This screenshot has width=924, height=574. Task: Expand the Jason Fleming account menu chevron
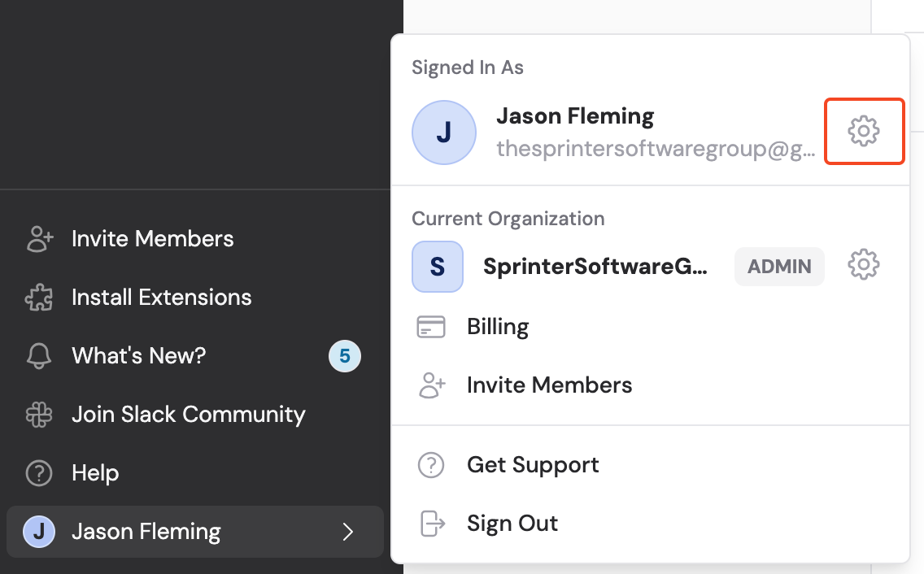[348, 533]
